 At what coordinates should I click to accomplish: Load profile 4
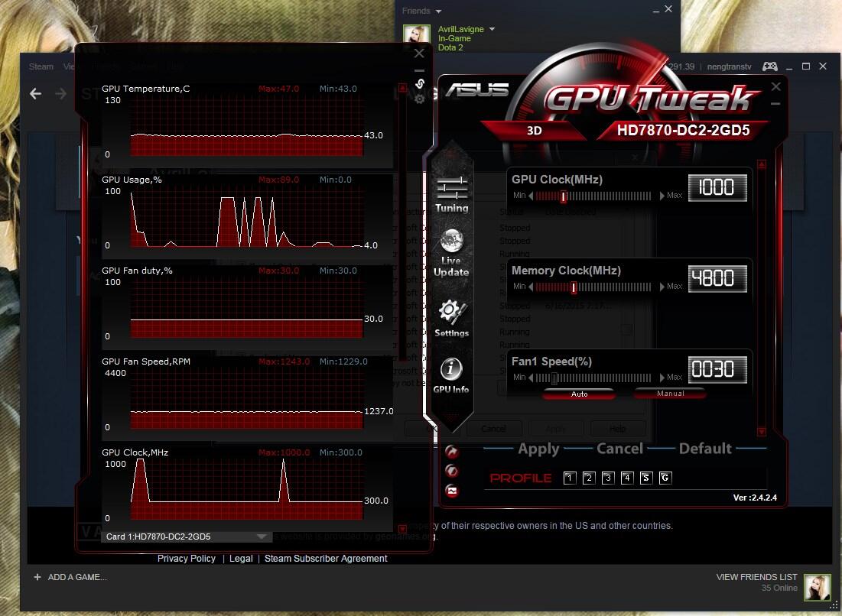point(626,478)
